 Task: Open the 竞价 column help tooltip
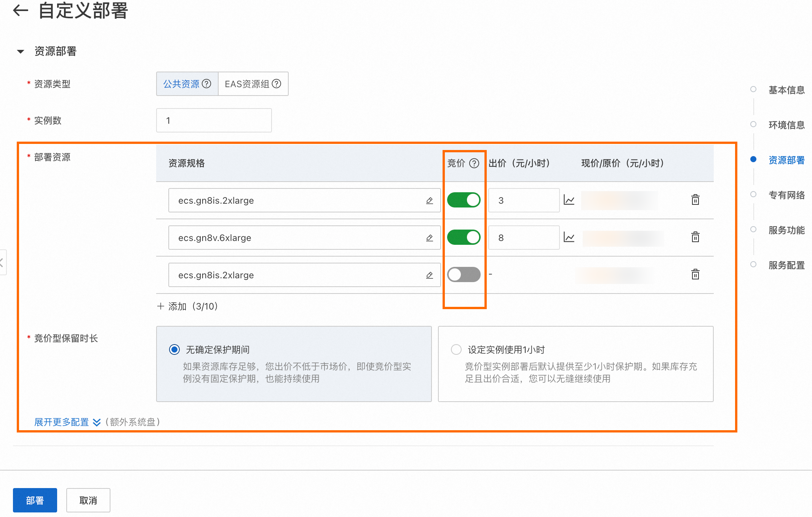[x=474, y=163]
